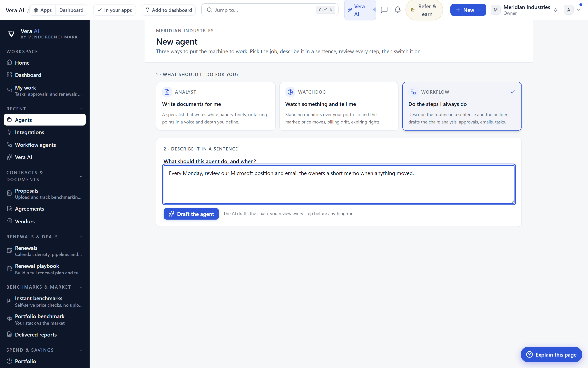This screenshot has width=588, height=368.
Task: Open the New dropdown button
Action: pyautogui.click(x=468, y=10)
